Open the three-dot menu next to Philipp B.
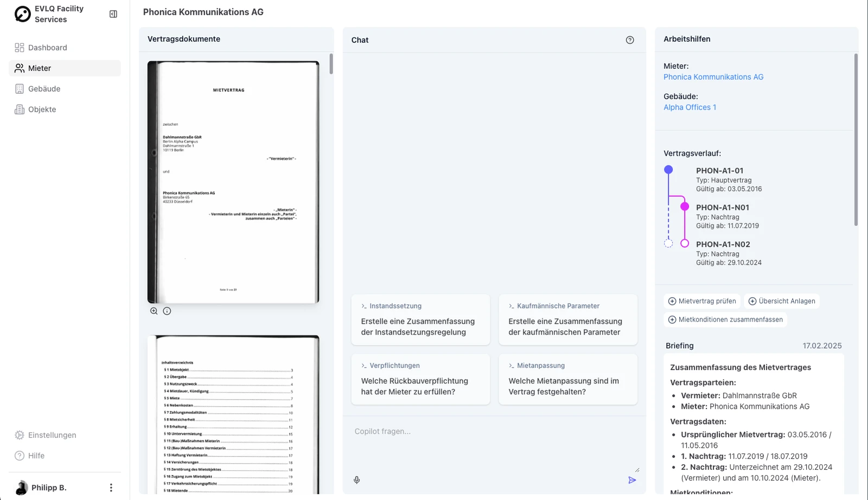Image resolution: width=868 pixels, height=500 pixels. [111, 488]
